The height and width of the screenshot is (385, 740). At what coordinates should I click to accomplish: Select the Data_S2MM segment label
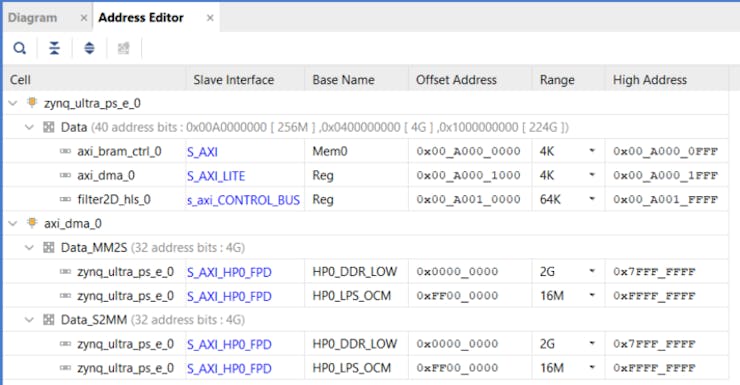click(x=94, y=319)
